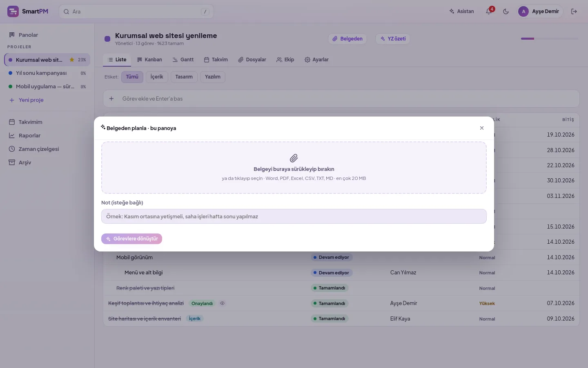Viewport: 588px width, 368px height.
Task: Switch to the Kanban tab
Action: 149,60
